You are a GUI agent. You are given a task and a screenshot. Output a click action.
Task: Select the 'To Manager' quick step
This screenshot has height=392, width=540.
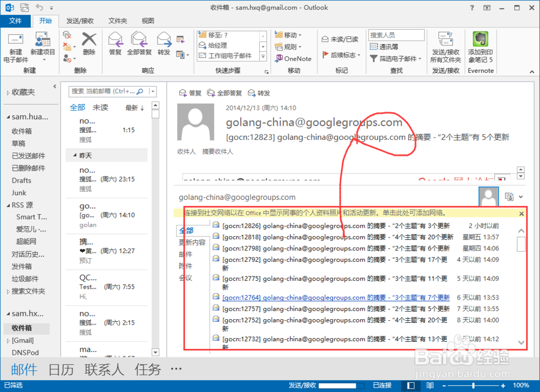pos(228,45)
